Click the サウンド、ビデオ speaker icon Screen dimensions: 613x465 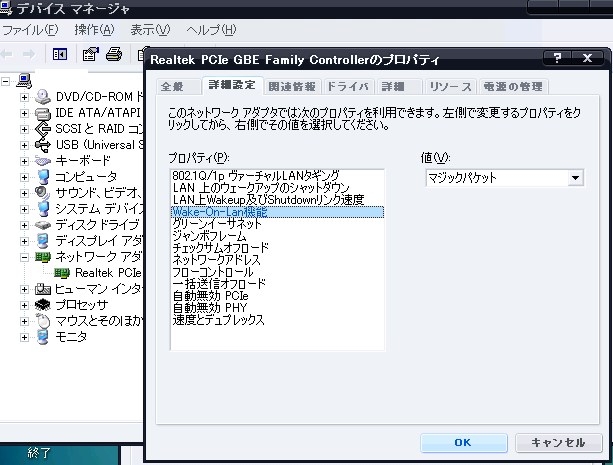(x=42, y=193)
